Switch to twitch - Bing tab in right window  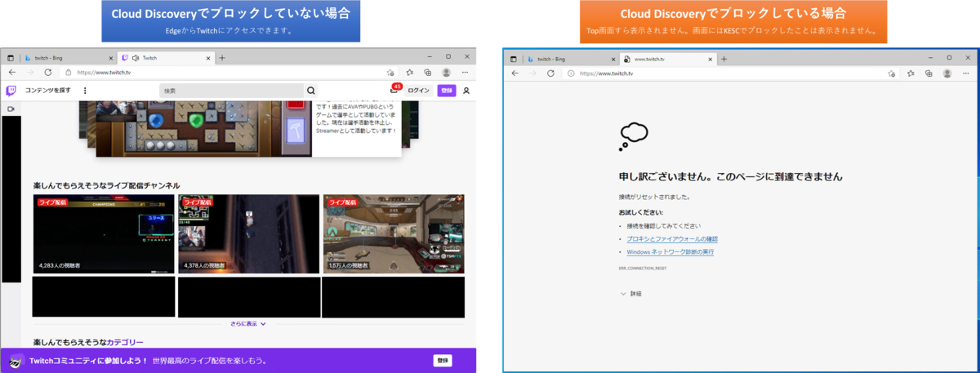(570, 59)
